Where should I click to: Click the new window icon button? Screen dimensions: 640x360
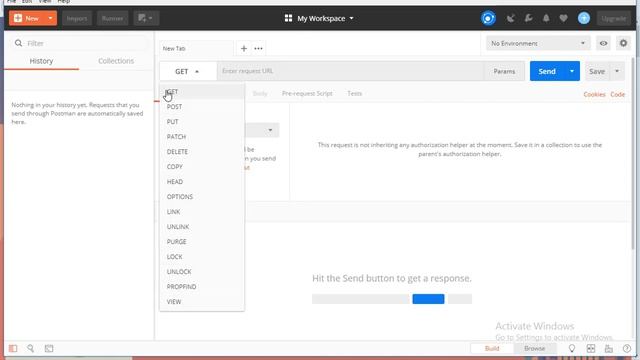(146, 18)
